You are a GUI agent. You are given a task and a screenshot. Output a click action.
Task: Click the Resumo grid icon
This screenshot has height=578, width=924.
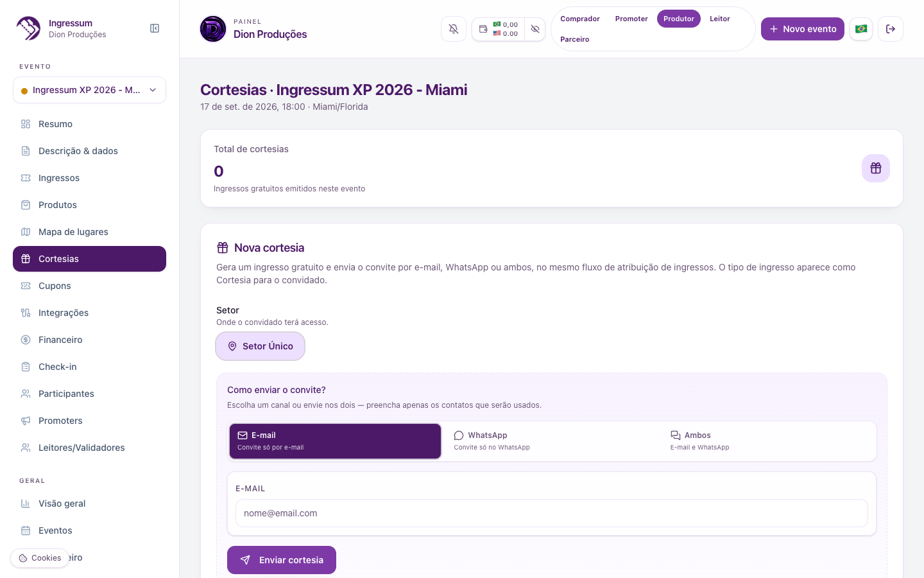[26, 124]
